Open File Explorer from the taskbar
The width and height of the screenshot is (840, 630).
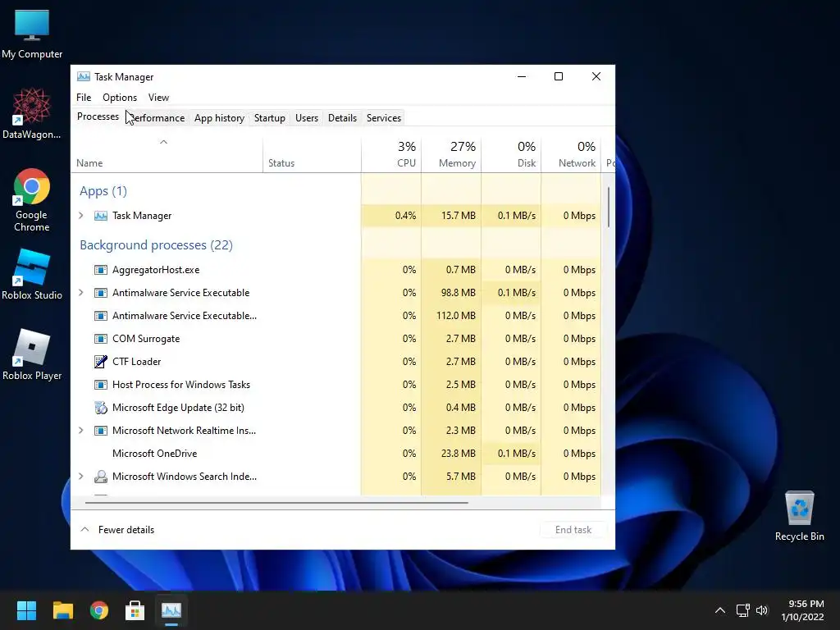coord(62,610)
